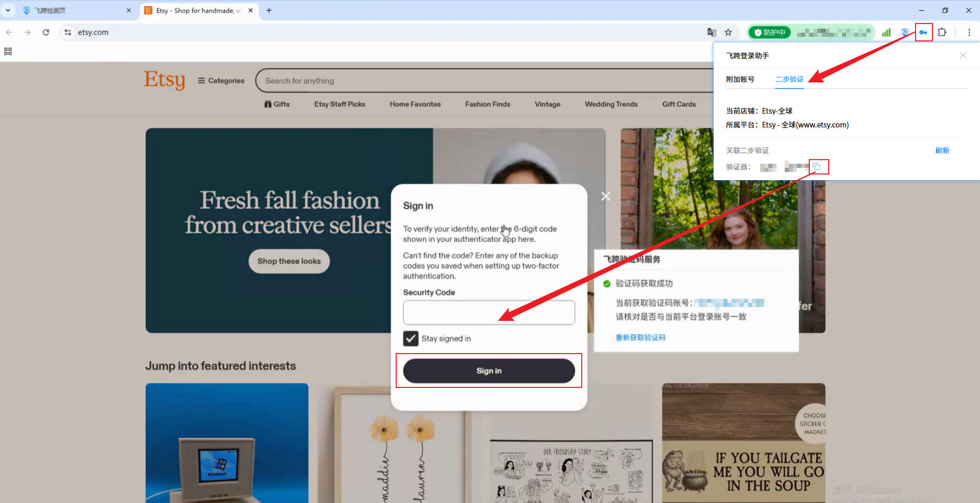Close the Etsy browser tab

(250, 10)
